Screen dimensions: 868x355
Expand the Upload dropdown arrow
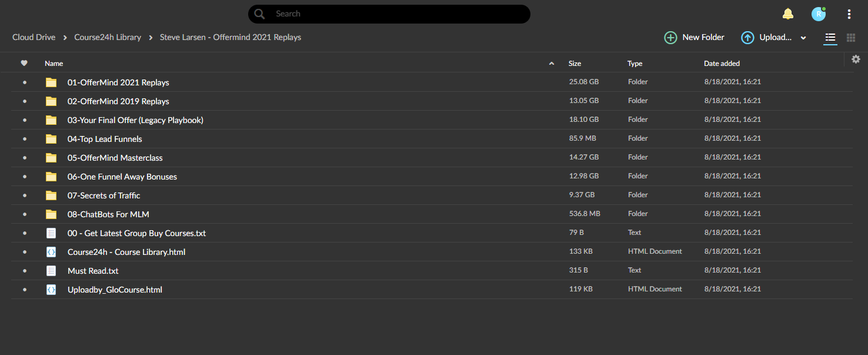pyautogui.click(x=803, y=38)
